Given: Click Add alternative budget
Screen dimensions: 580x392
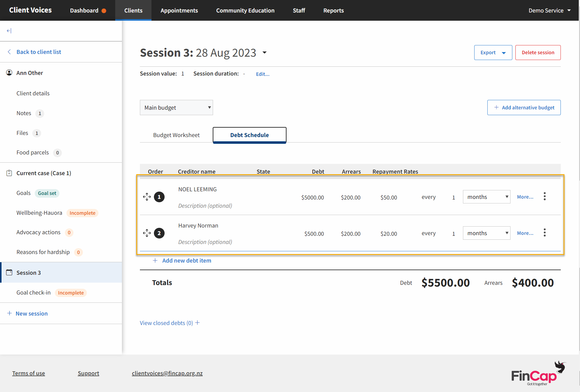Looking at the screenshot, I should coord(524,108).
